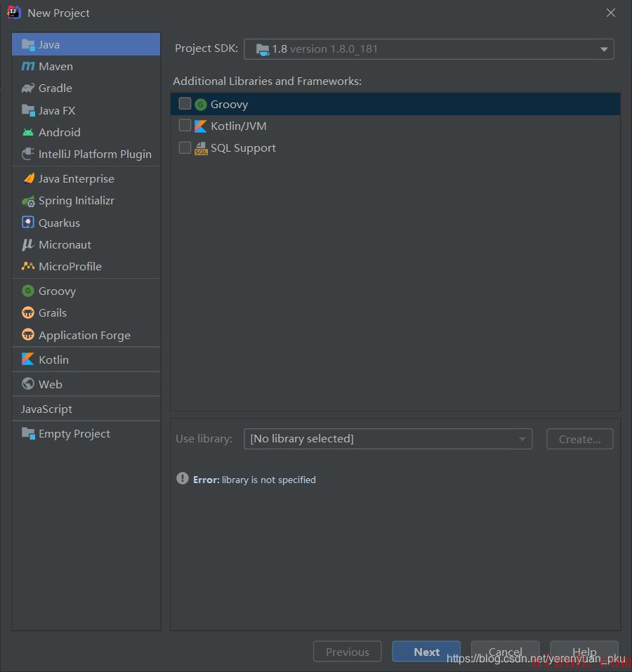
Task: Click the Kotlin icon in sidebar
Action: pyautogui.click(x=28, y=359)
